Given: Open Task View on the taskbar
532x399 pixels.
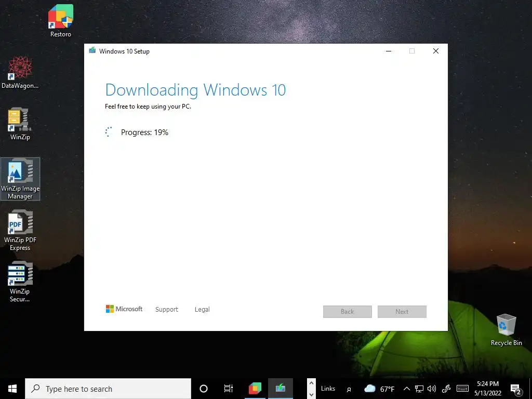Looking at the screenshot, I should [x=229, y=389].
